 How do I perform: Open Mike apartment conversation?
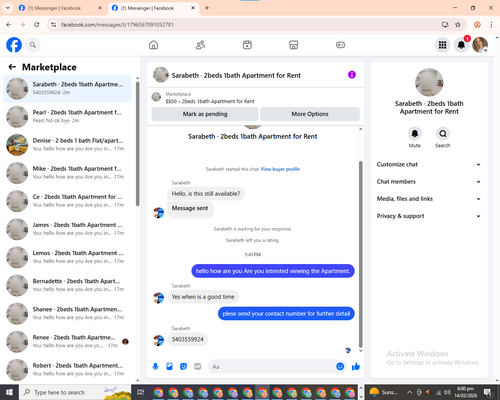pyautogui.click(x=67, y=173)
